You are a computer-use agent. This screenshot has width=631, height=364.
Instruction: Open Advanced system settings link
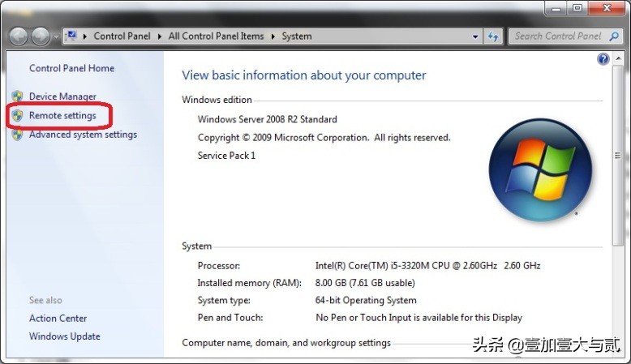[x=83, y=135]
